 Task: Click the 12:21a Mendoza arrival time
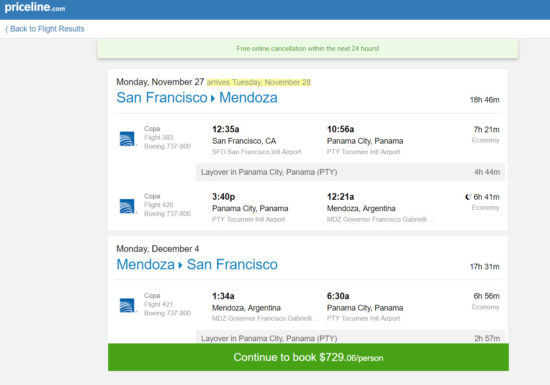[x=340, y=197]
